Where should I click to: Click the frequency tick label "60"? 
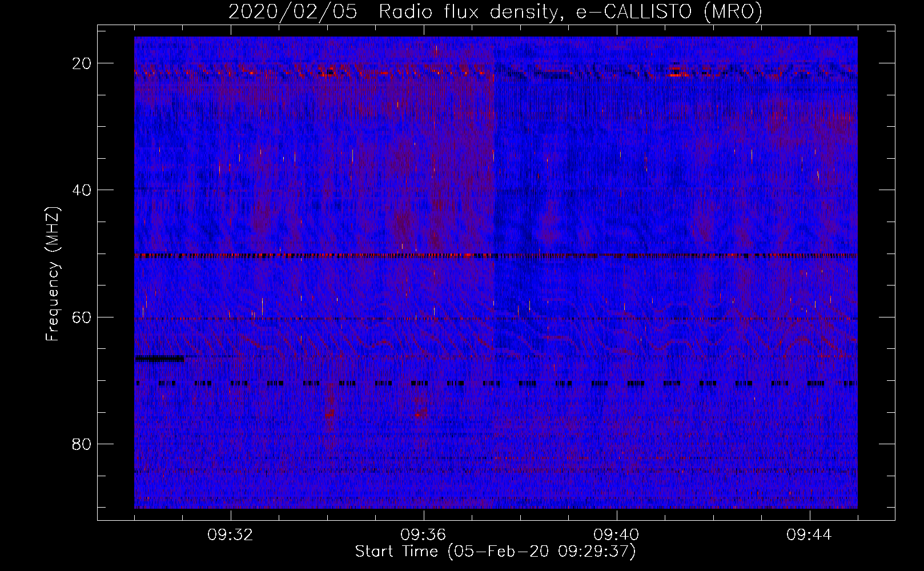click(82, 317)
